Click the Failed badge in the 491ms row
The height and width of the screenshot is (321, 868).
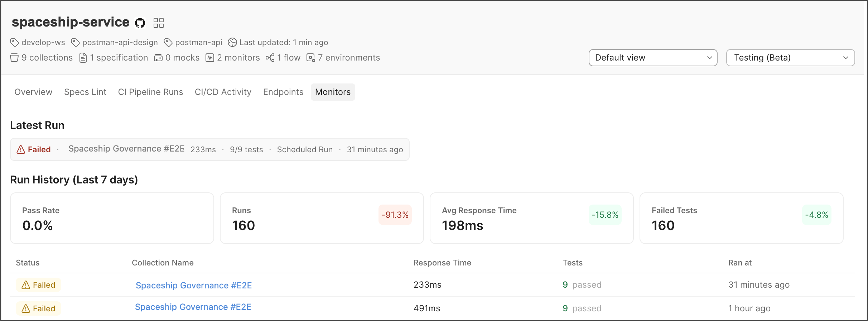click(x=38, y=308)
